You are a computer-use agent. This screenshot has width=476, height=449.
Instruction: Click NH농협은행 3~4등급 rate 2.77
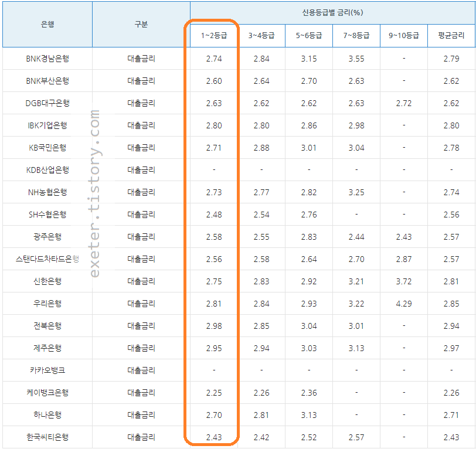pyautogui.click(x=261, y=192)
